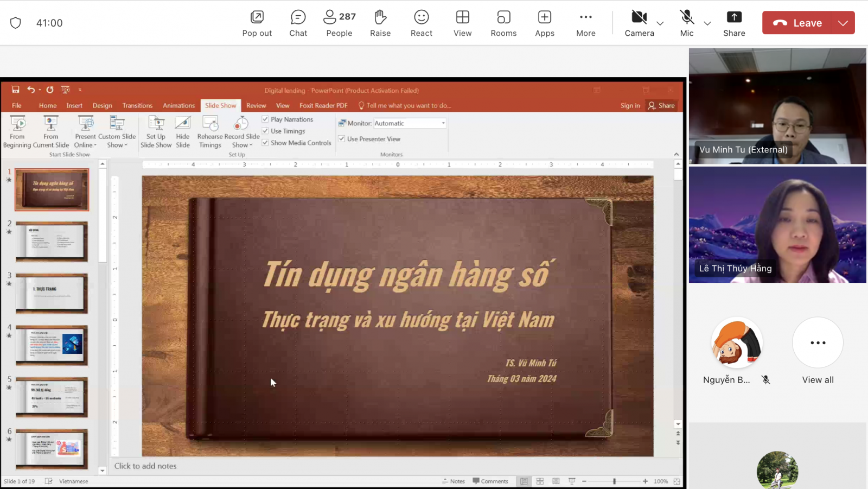Leave the meeting
This screenshot has width=868, height=489.
(800, 23)
